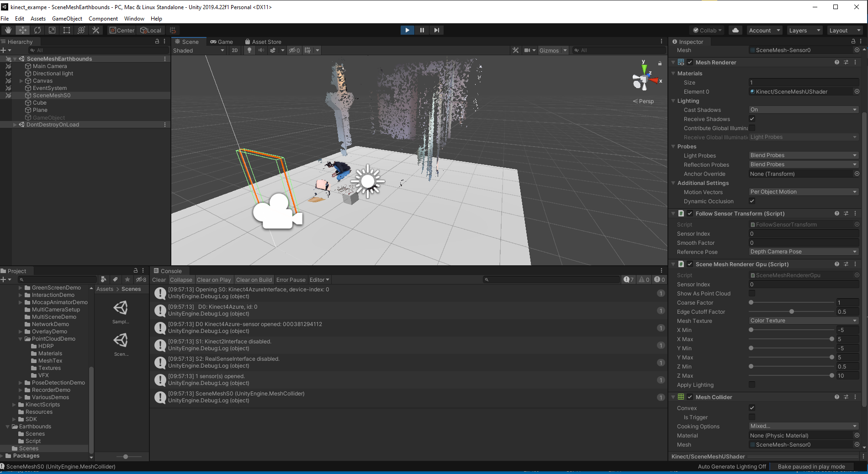Open GameObject menu
This screenshot has width=868, height=474.
pos(67,19)
